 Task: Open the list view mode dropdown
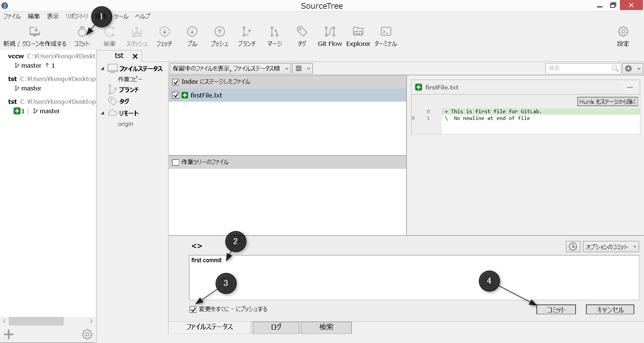(x=303, y=69)
